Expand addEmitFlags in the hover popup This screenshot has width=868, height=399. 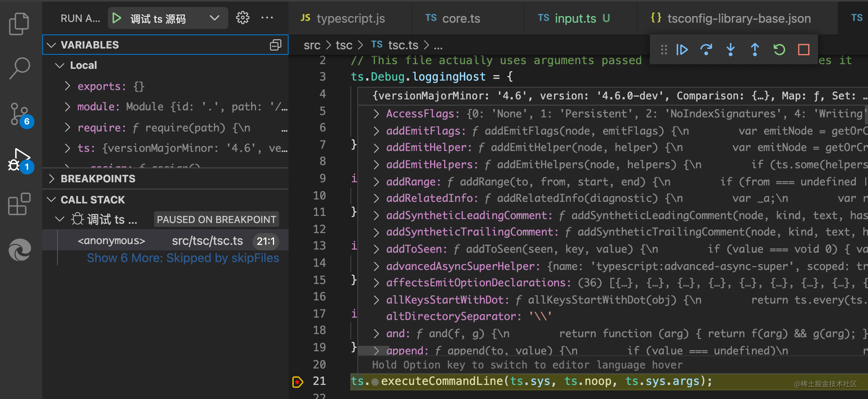click(x=376, y=131)
